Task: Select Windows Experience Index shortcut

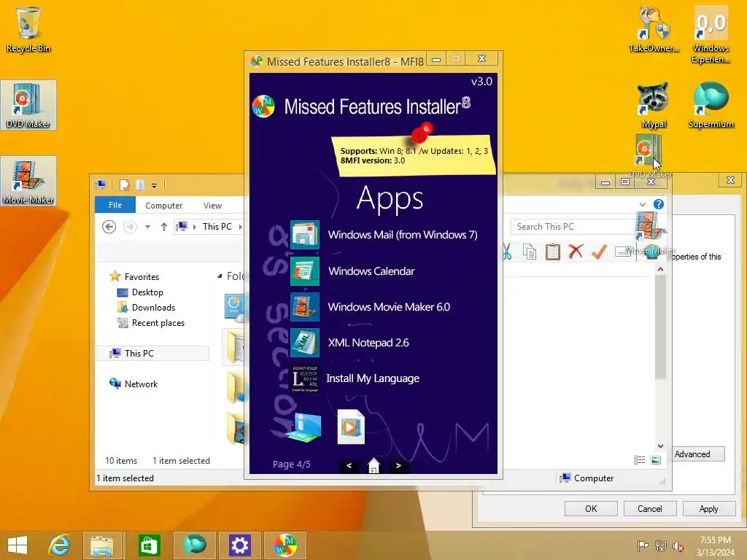Action: (711, 34)
